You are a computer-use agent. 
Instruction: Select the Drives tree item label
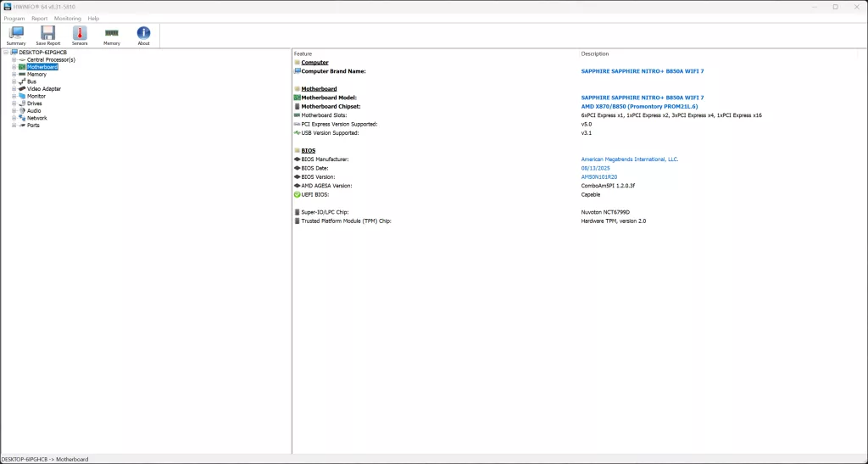click(x=34, y=103)
